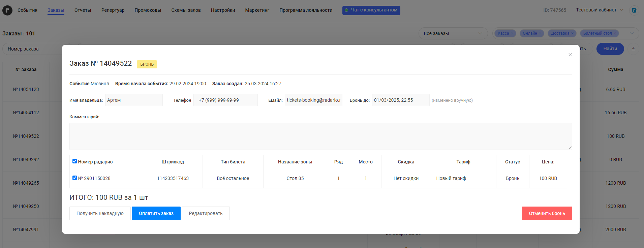
Task: Click the Имя владельца field with Артем
Action: tap(134, 100)
